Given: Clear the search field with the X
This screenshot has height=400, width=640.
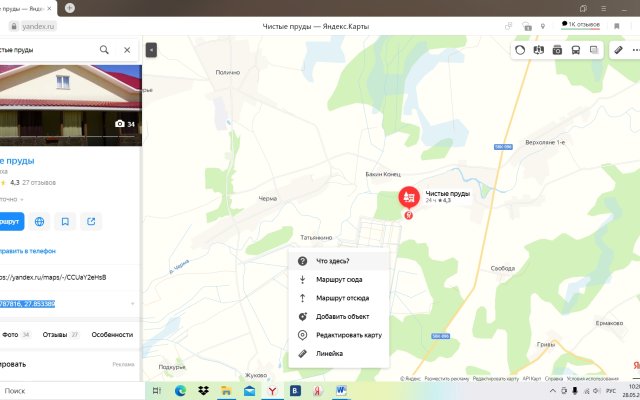Looking at the screenshot, I should 127,49.
